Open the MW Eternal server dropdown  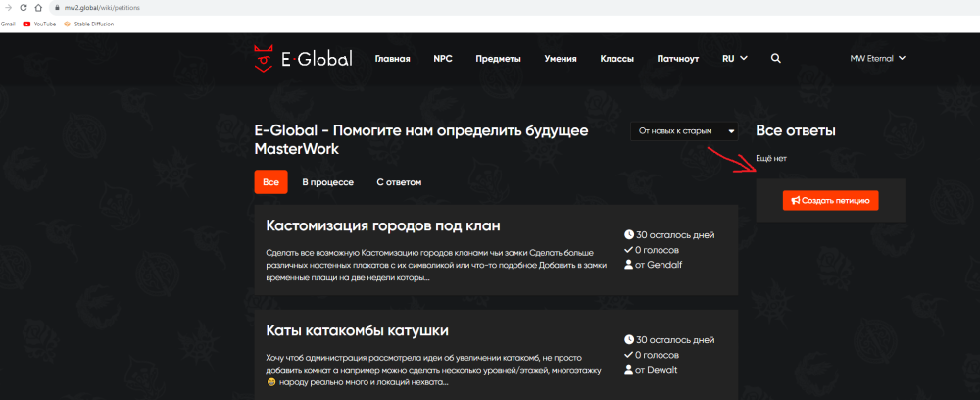877,58
